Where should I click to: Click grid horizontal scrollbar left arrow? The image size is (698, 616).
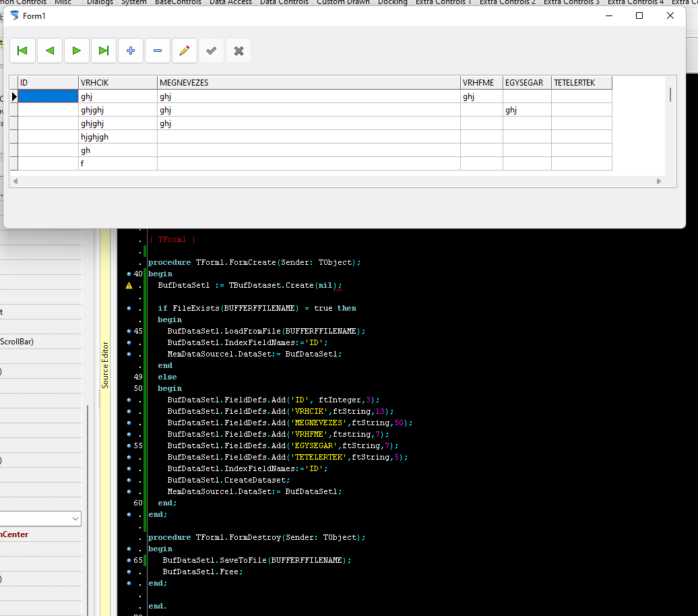15,181
